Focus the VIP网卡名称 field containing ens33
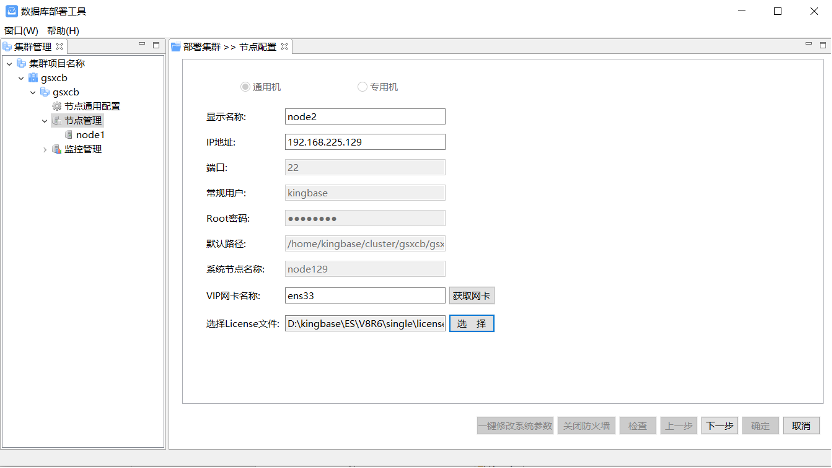 point(365,296)
